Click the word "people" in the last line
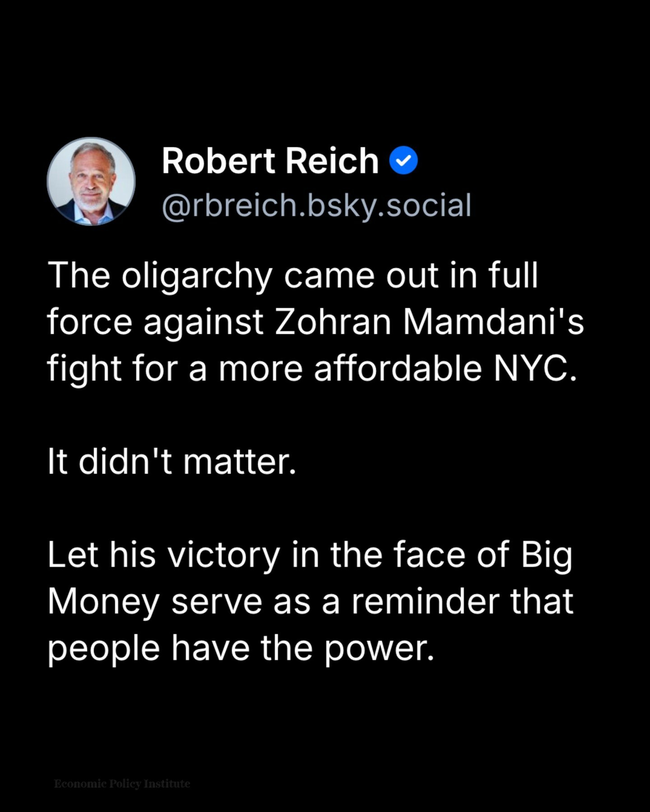The width and height of the screenshot is (650, 812). [103, 649]
